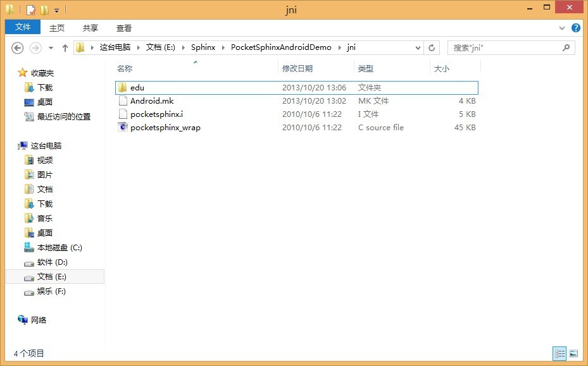Click the 收藏夹 (Favorites) star icon
The height and width of the screenshot is (366, 588).
click(x=23, y=73)
